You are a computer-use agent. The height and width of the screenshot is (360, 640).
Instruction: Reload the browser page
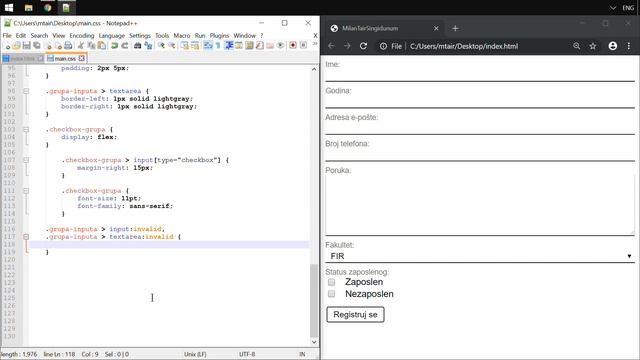coord(363,46)
